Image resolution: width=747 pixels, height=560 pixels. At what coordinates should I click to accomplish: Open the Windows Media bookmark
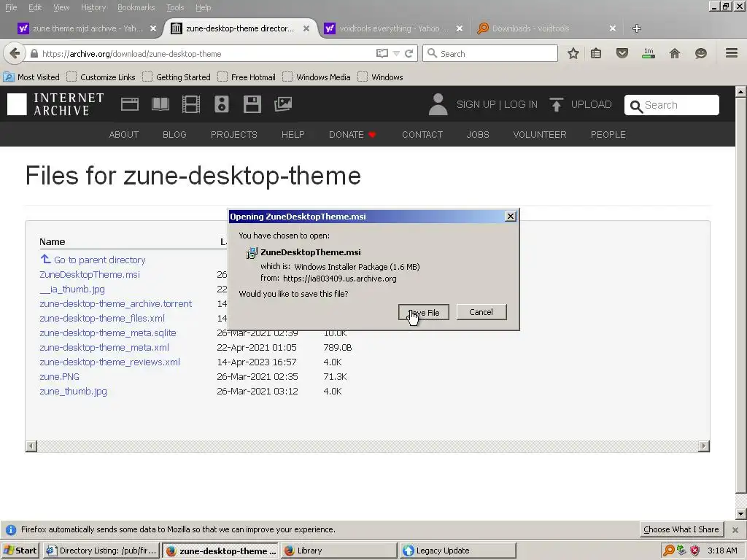click(x=317, y=77)
